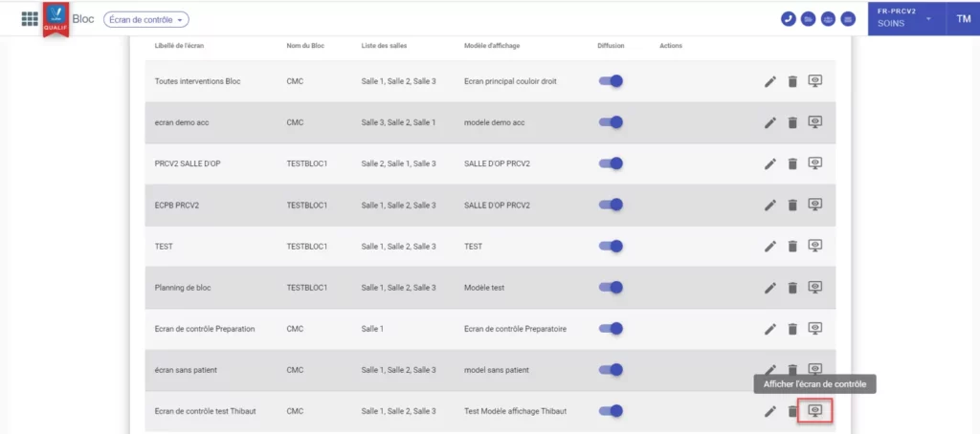Open the 'Écran de contrôle' dropdown
Screen dimensions: 980x434
tap(146, 19)
